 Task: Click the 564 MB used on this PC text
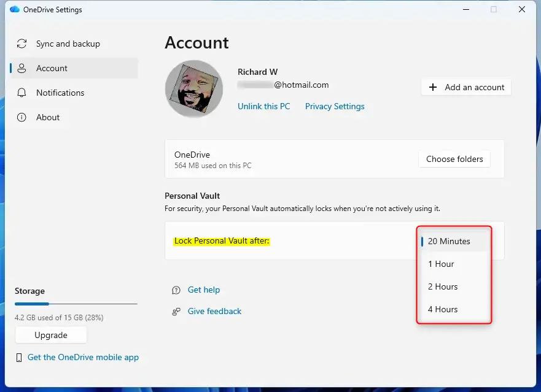[x=212, y=166]
